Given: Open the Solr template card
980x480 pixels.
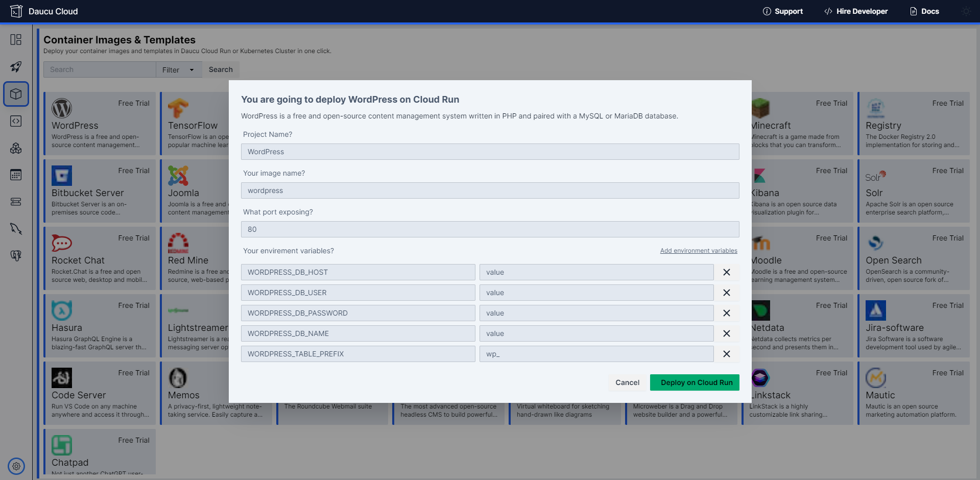Looking at the screenshot, I should click(914, 191).
